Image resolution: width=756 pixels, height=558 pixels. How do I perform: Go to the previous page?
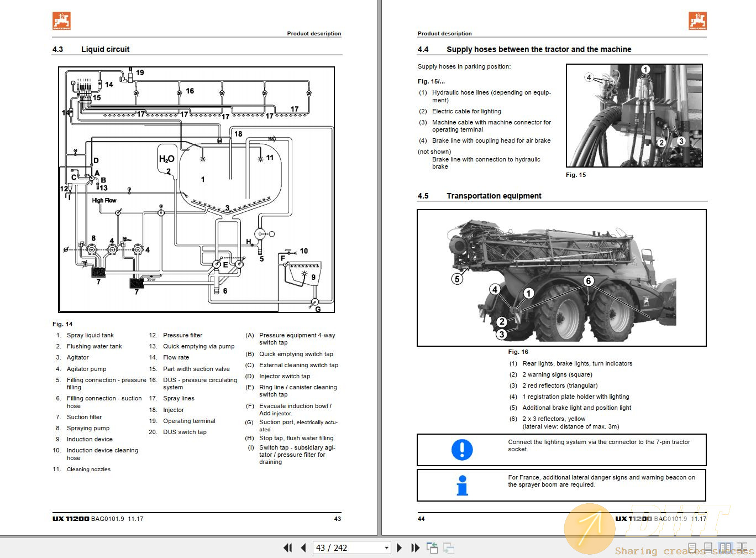[x=303, y=548]
